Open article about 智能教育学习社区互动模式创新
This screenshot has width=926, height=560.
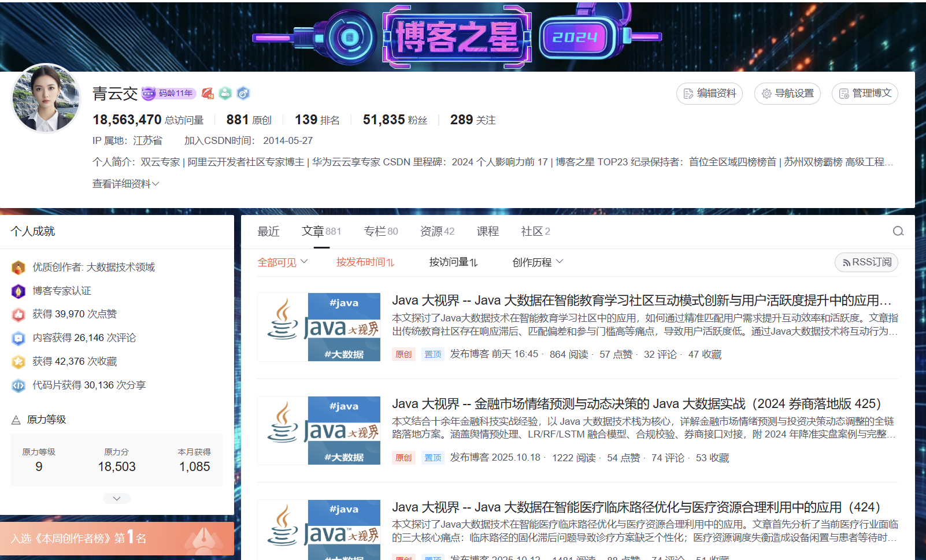point(642,301)
